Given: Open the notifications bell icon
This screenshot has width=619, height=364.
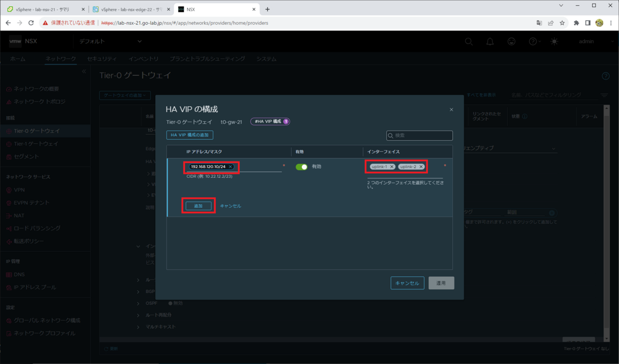Looking at the screenshot, I should tap(490, 41).
